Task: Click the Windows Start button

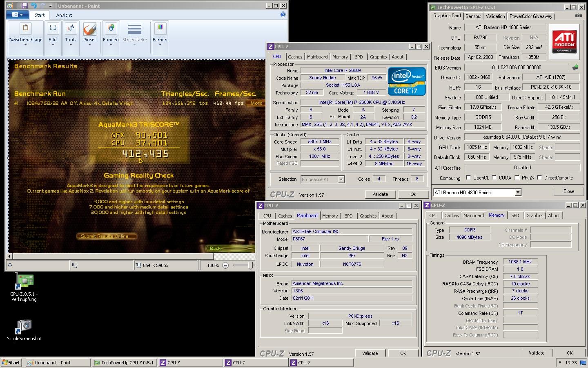Action: tap(11, 363)
